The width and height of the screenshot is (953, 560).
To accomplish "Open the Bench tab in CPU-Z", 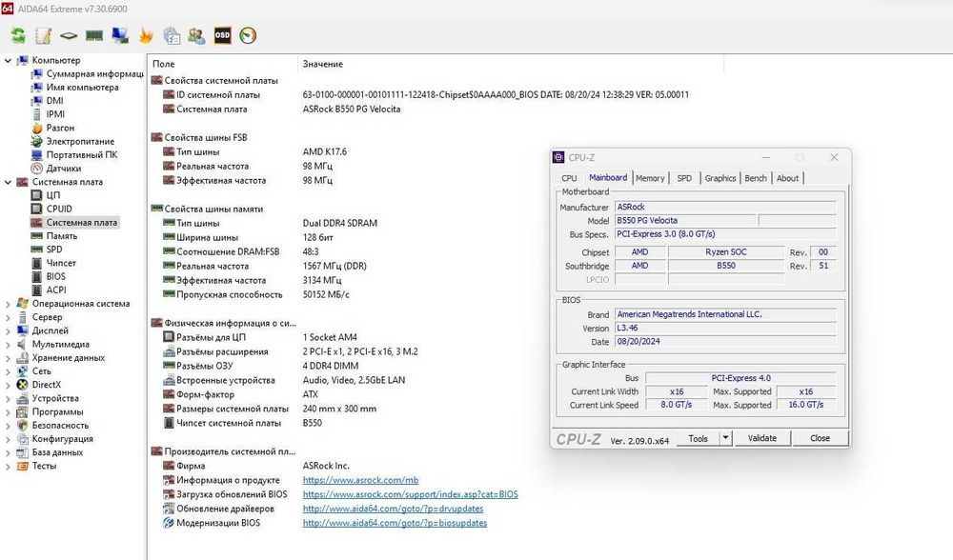I will [x=756, y=178].
